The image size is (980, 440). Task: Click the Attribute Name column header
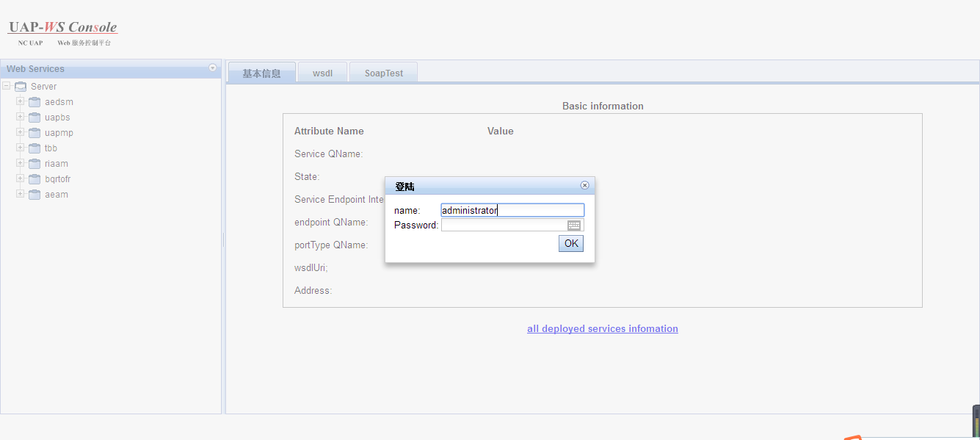tap(329, 131)
